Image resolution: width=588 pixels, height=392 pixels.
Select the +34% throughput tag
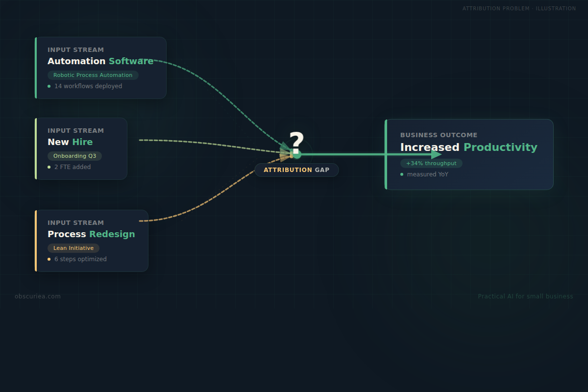431,163
